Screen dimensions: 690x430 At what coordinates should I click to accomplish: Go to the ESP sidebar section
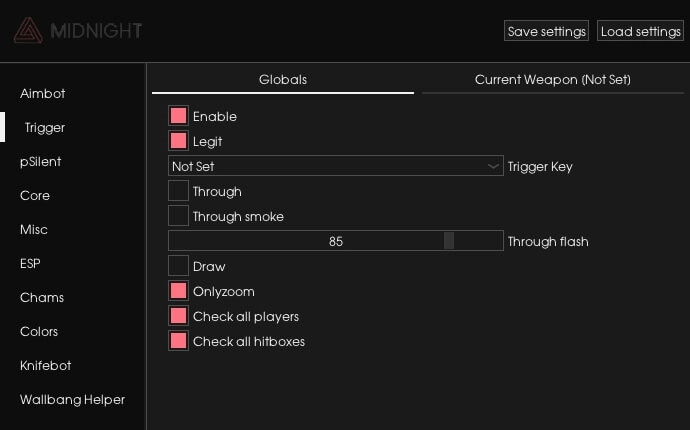tap(30, 263)
